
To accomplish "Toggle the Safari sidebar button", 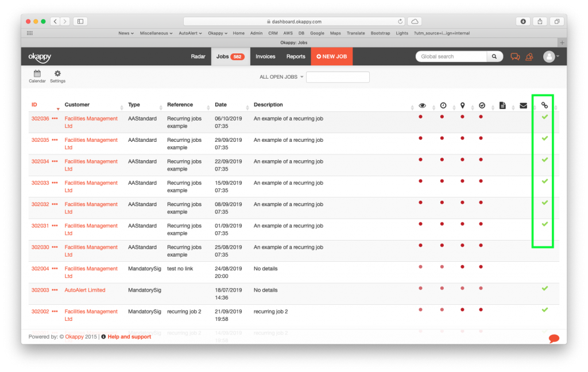I will (80, 21).
